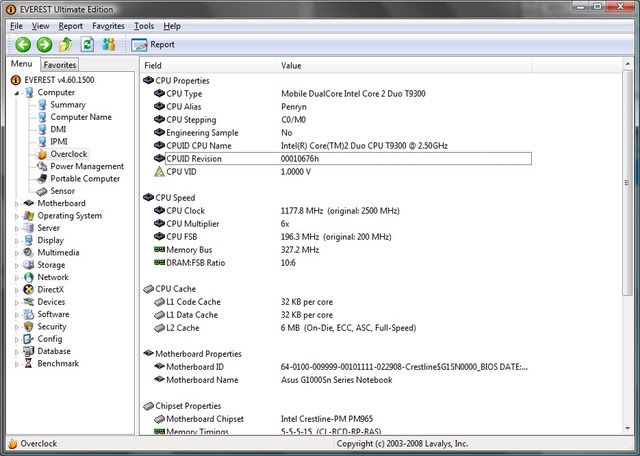The image size is (640, 456).
Task: Select the Summary icon in tree
Action: coord(42,105)
